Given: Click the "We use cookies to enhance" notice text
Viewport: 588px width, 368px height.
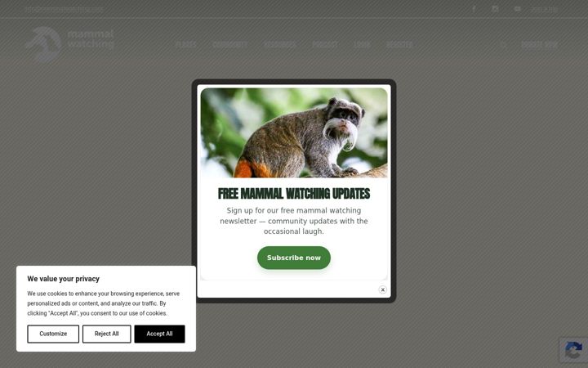Looking at the screenshot, I should (103, 303).
